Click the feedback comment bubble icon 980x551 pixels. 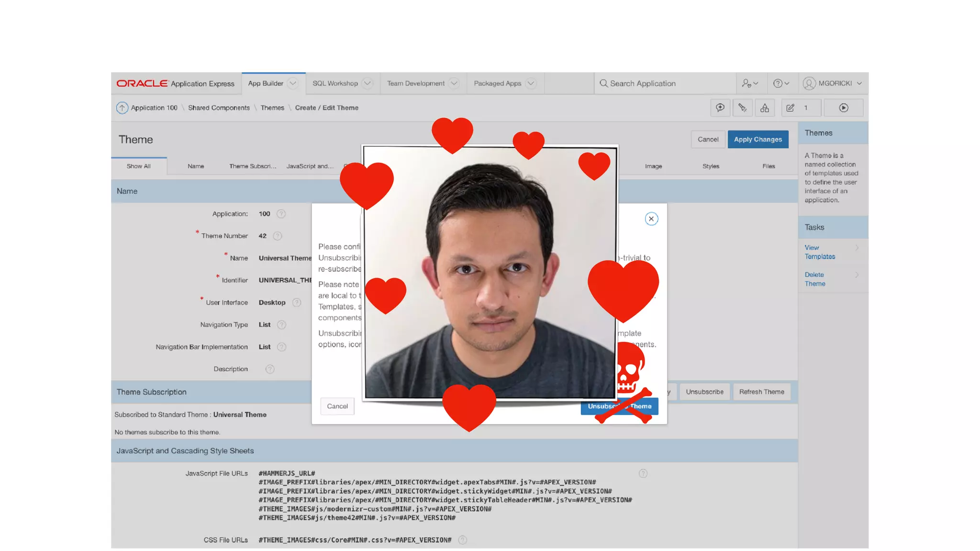pyautogui.click(x=720, y=108)
